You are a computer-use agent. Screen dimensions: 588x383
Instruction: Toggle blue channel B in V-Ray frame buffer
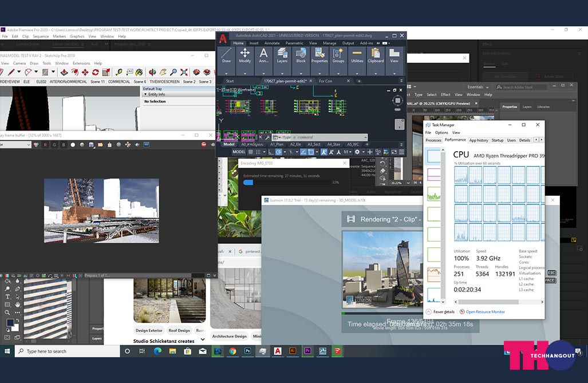[x=64, y=144]
